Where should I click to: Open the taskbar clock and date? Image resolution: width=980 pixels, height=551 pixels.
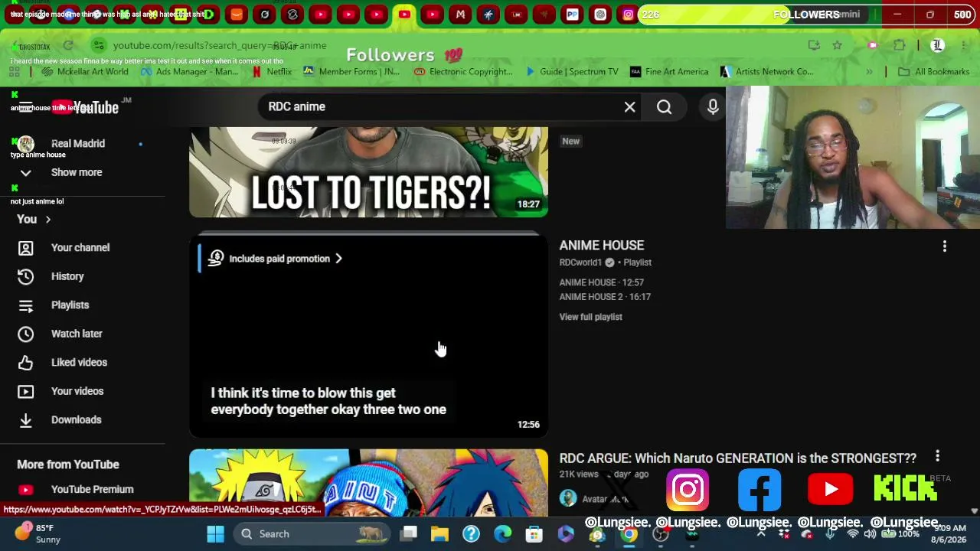(x=950, y=534)
